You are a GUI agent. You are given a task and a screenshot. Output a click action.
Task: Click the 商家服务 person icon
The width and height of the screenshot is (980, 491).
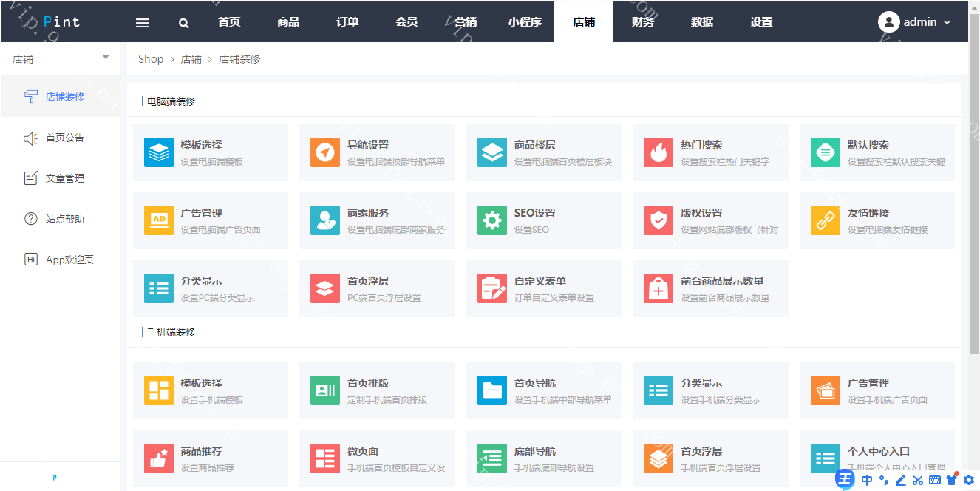325,220
